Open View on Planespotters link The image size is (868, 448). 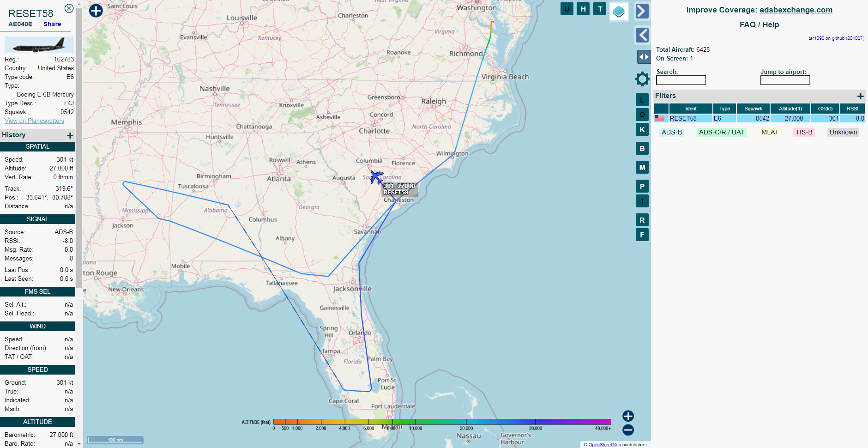[x=34, y=121]
